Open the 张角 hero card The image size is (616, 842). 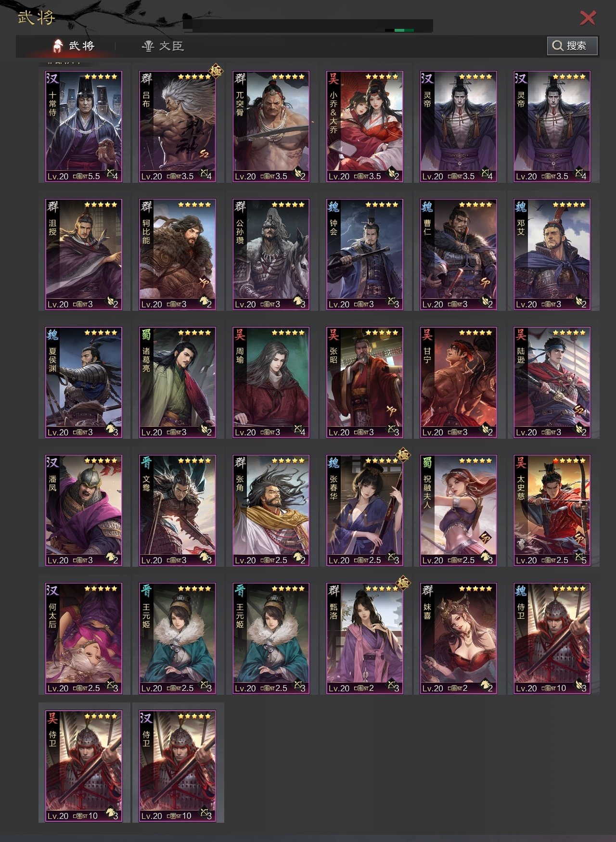271,510
